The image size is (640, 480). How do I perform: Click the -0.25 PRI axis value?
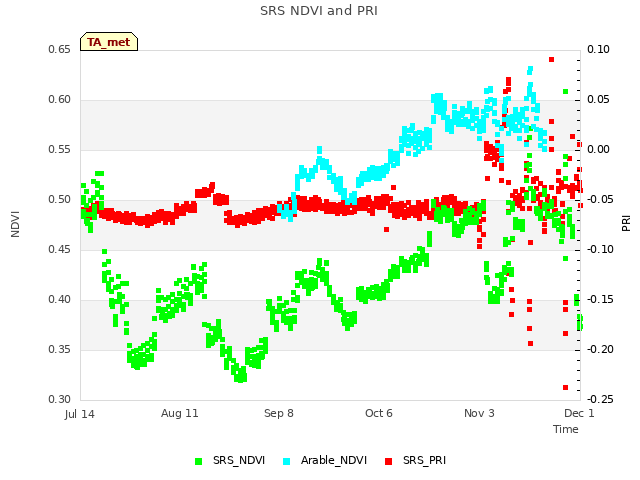(600, 399)
